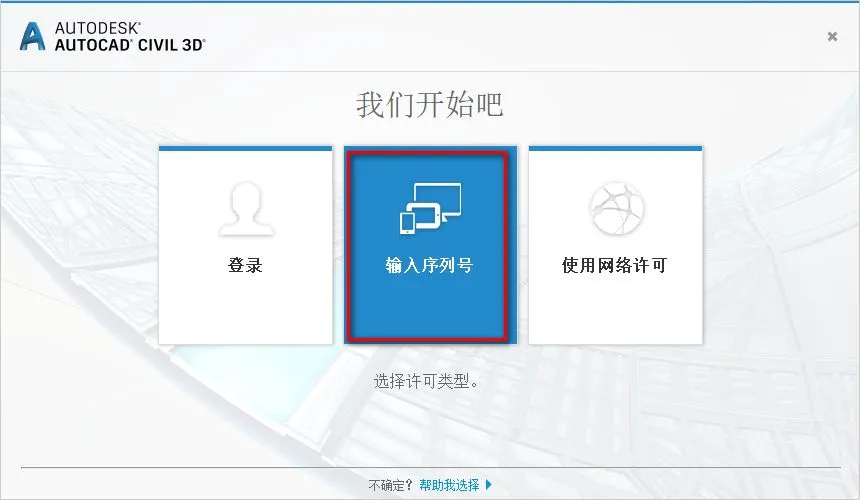Click the devices icon for serial number
This screenshot has width=860, height=500.
tap(431, 208)
